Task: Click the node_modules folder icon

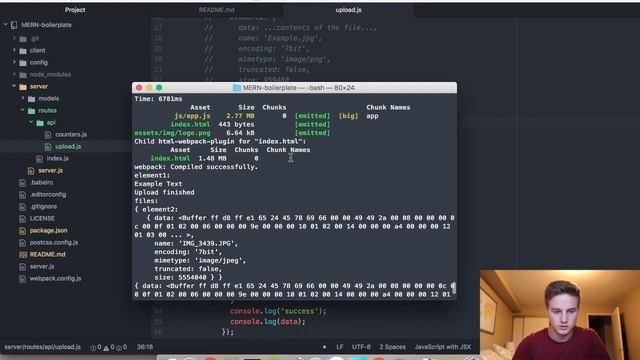Action: pyautogui.click(x=23, y=75)
